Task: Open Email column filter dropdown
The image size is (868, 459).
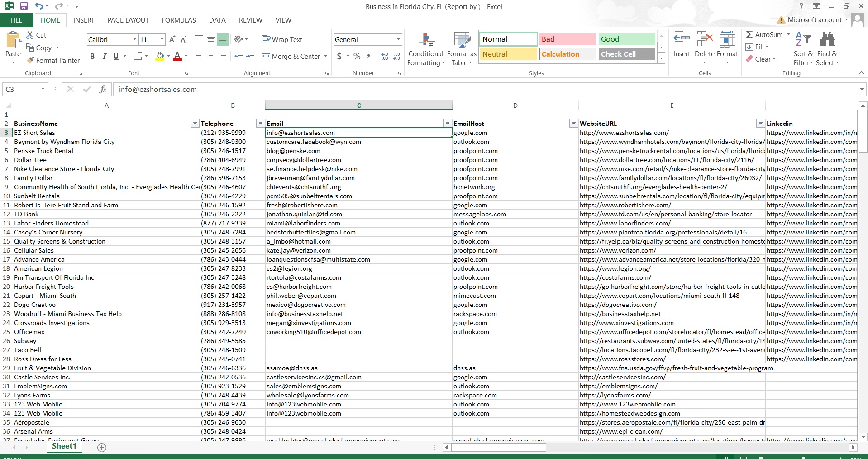Action: pyautogui.click(x=448, y=124)
